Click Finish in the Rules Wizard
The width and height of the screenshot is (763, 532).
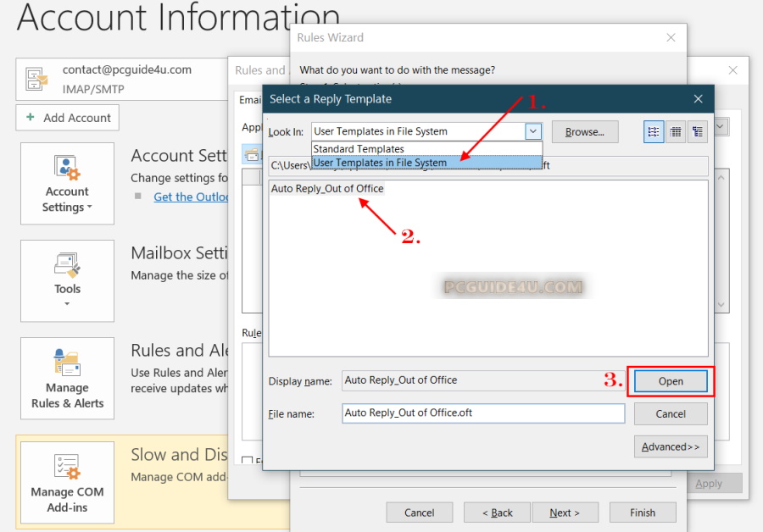(642, 513)
